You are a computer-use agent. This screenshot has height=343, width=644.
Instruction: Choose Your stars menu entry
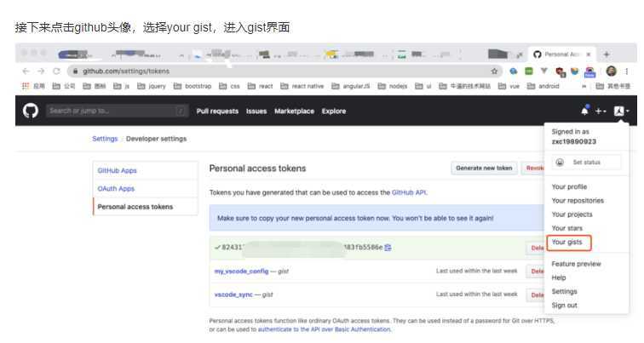click(x=566, y=228)
